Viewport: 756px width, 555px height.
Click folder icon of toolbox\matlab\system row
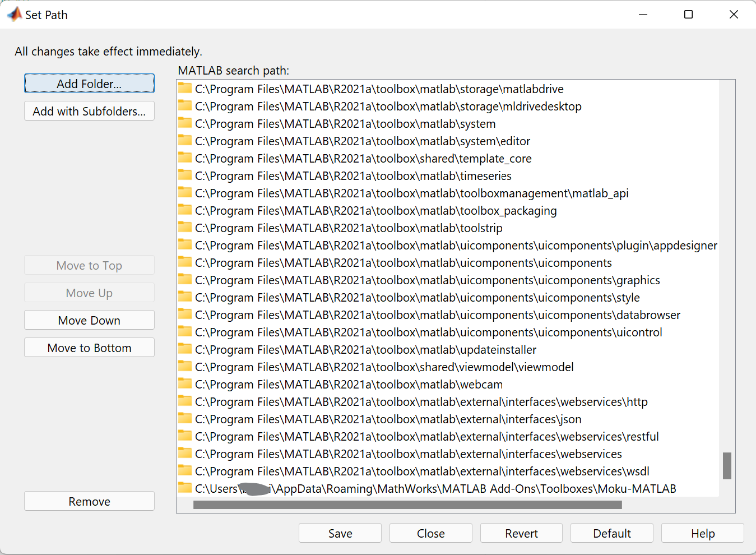pyautogui.click(x=185, y=123)
